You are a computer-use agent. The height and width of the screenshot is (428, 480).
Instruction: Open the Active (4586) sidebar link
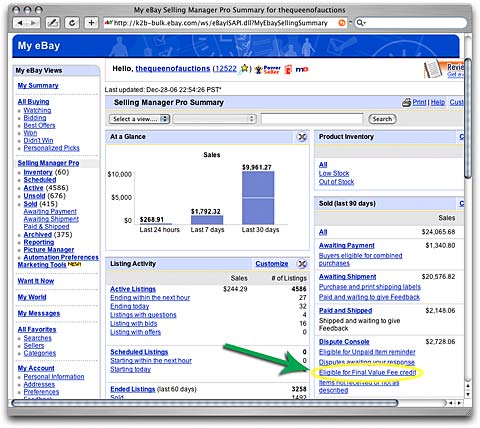[x=33, y=188]
